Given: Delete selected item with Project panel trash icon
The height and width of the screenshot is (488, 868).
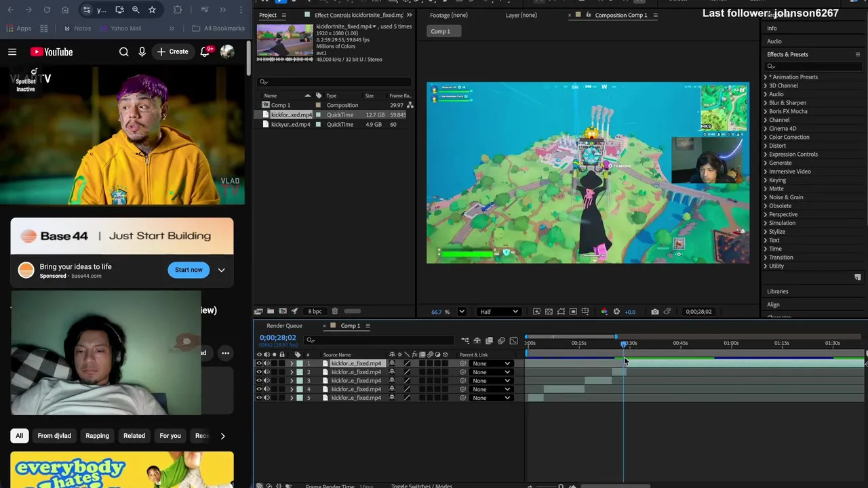Looking at the screenshot, I should point(335,311).
